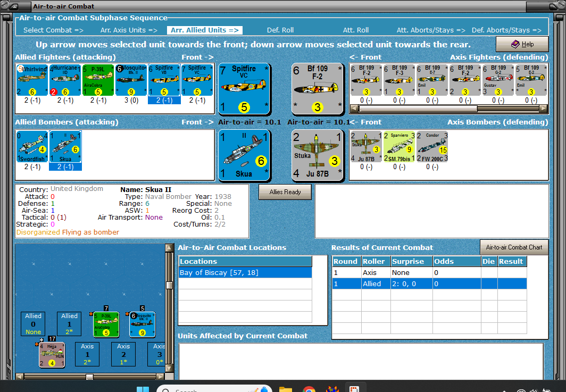This screenshot has height=392, width=566.
Task: Select the Mosquito counter in Allied Fighters row
Action: pos(131,80)
